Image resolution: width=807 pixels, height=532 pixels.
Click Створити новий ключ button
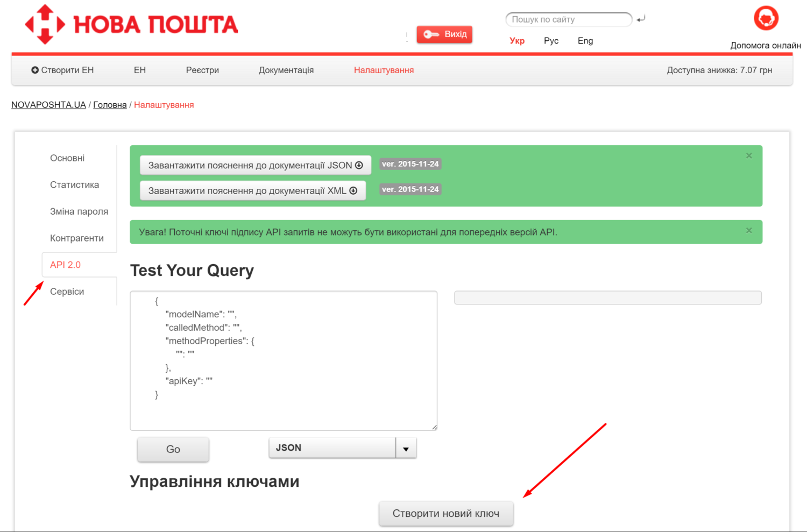446,514
